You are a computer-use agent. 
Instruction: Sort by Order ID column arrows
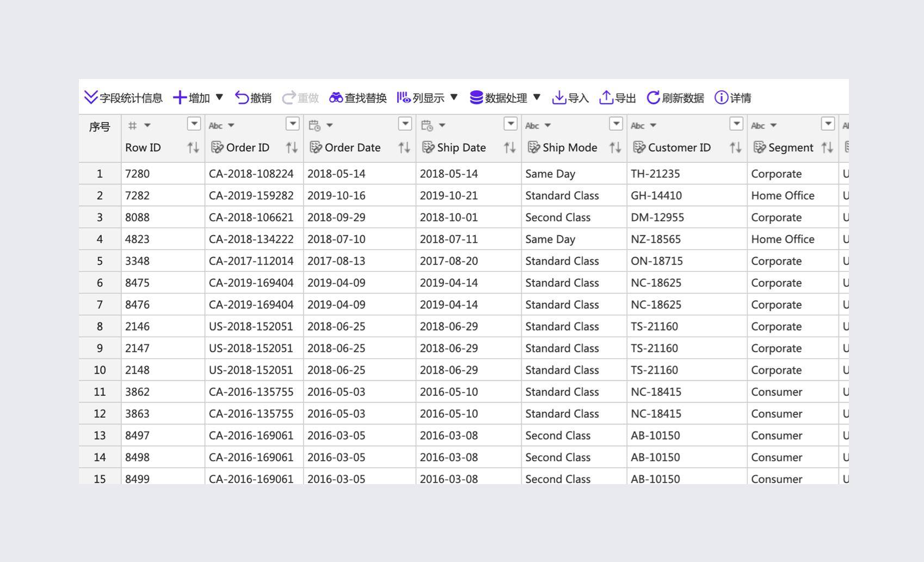[292, 148]
